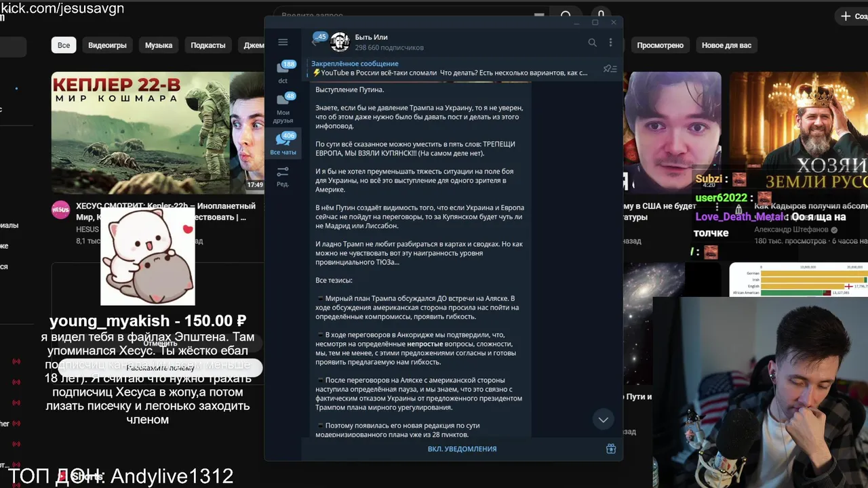Open the three-dot channel options menu
The image size is (868, 488).
coord(610,42)
